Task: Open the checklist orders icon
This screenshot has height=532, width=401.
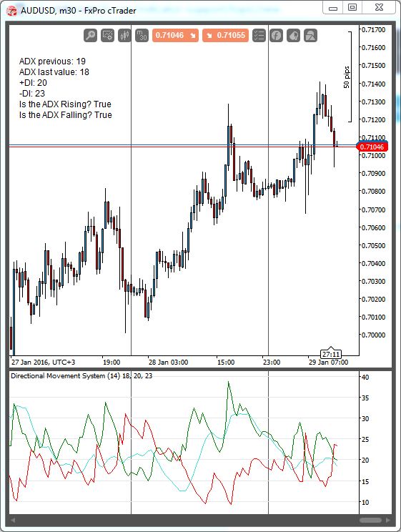Action: coord(259,35)
